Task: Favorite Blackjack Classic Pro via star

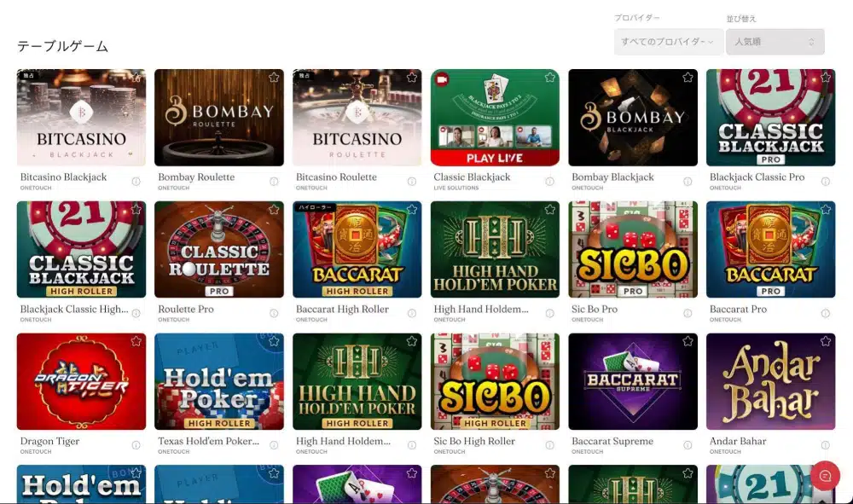Action: (x=825, y=78)
